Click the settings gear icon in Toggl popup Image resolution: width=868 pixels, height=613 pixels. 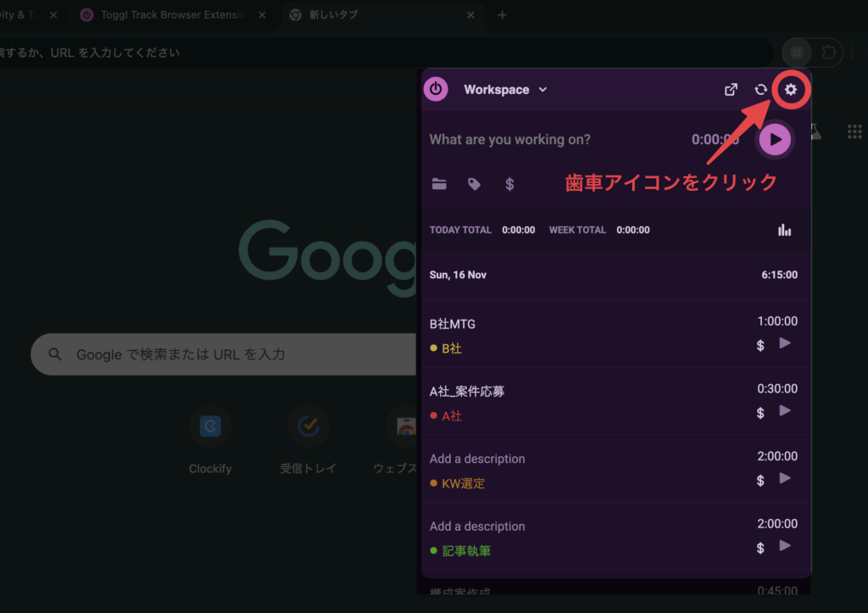(791, 90)
